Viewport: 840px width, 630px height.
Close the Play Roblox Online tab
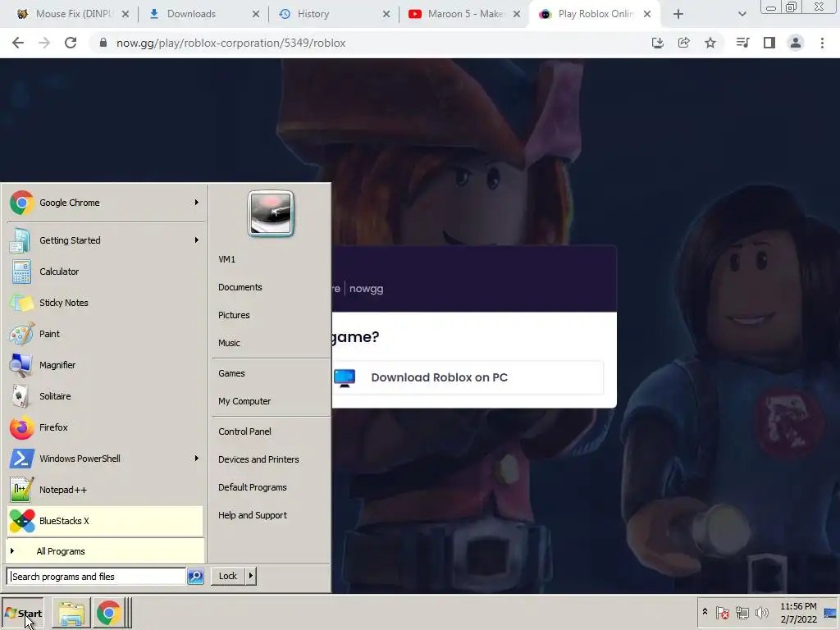647,15
